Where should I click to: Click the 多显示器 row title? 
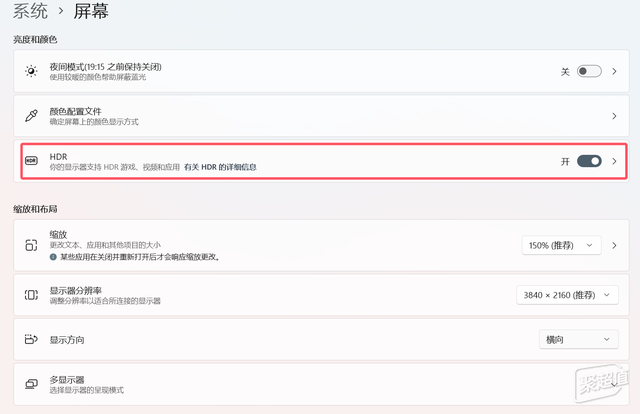tap(67, 380)
